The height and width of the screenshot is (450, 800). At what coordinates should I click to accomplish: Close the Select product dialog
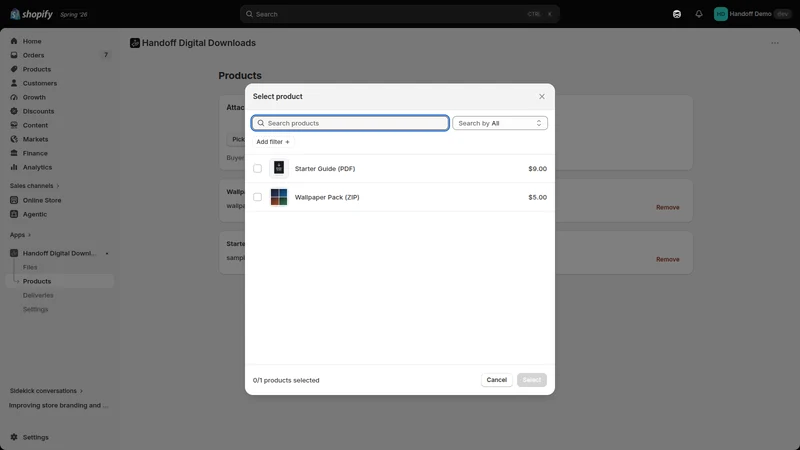[x=542, y=96]
